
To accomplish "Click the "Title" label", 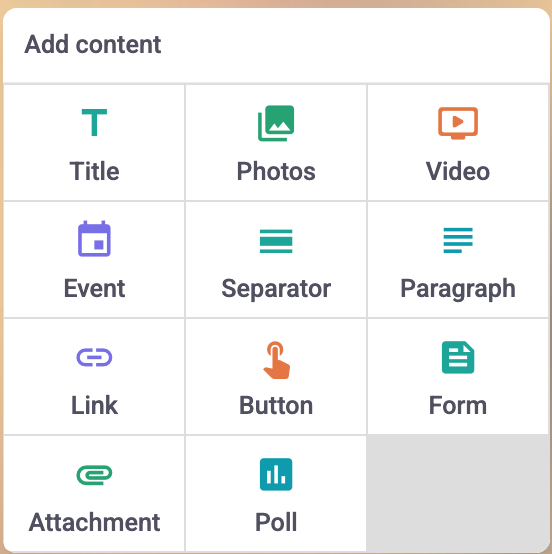I will (94, 171).
